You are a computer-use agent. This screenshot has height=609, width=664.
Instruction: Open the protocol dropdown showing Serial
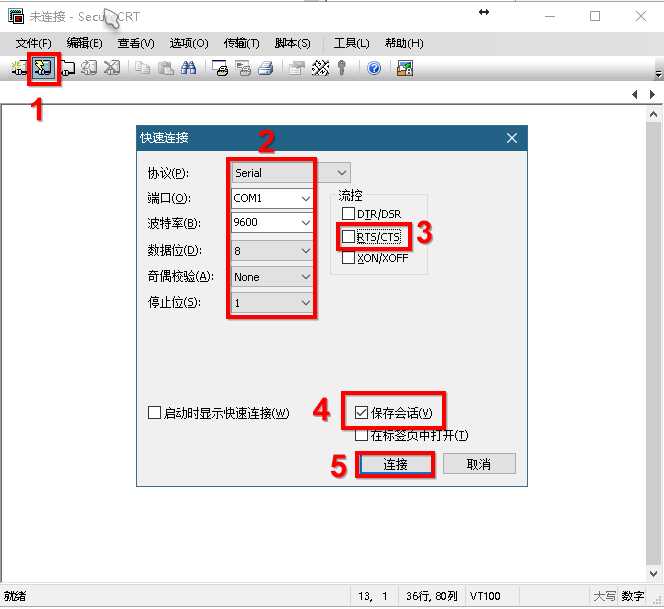tap(291, 173)
